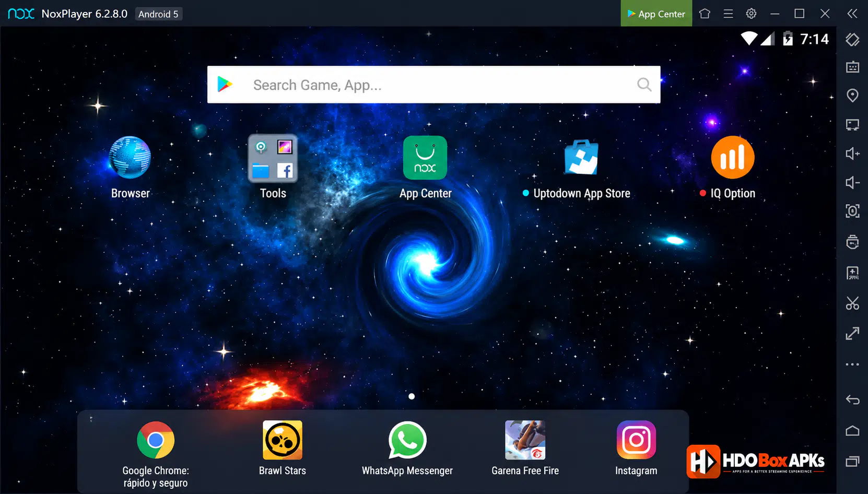This screenshot has width=868, height=494.
Task: Click the Nox logo in title bar
Action: tap(21, 14)
